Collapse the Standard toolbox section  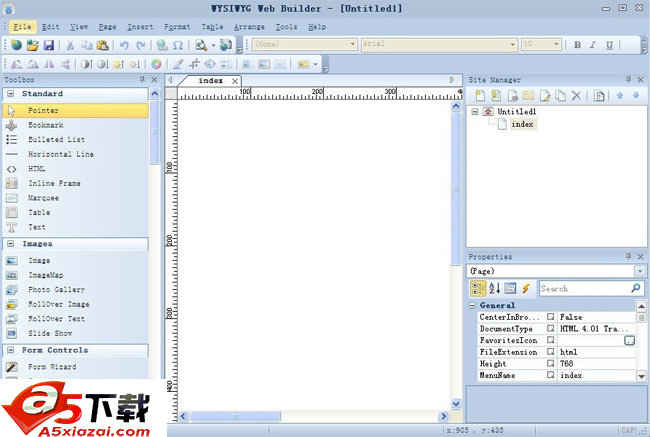(x=11, y=94)
